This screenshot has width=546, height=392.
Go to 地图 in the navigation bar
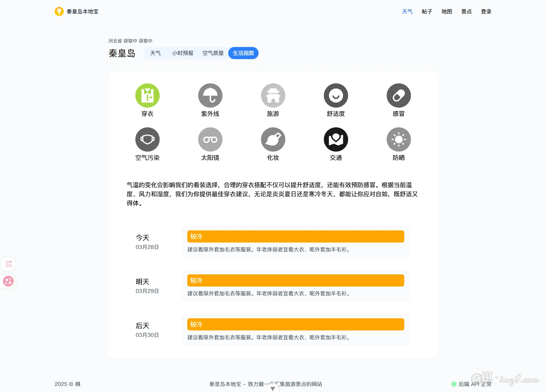click(x=446, y=12)
